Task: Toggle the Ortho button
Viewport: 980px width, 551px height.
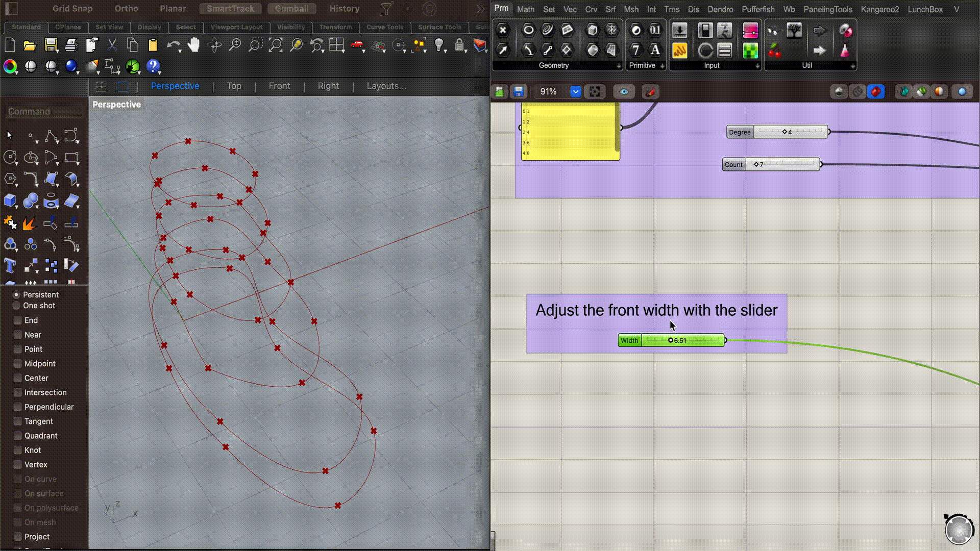Action: 126,9
